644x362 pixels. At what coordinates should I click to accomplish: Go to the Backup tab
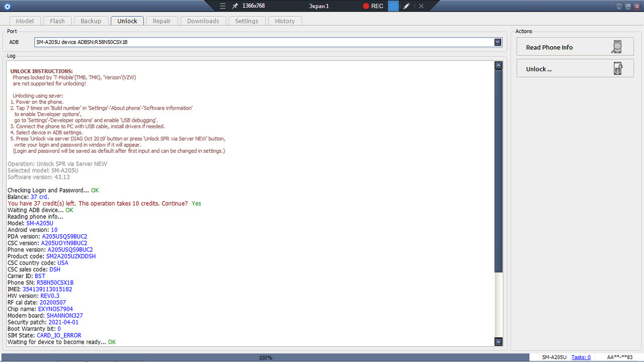point(91,21)
